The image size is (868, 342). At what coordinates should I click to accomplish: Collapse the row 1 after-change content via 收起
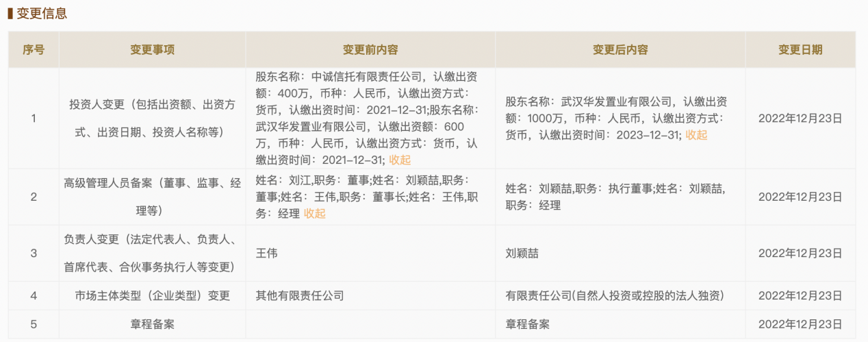(696, 135)
